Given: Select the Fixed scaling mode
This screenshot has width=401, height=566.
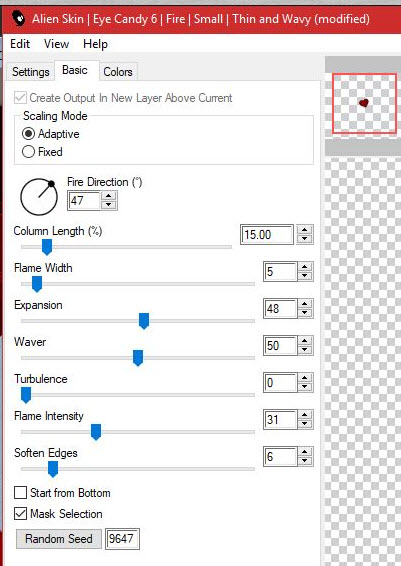Looking at the screenshot, I should click(28, 152).
